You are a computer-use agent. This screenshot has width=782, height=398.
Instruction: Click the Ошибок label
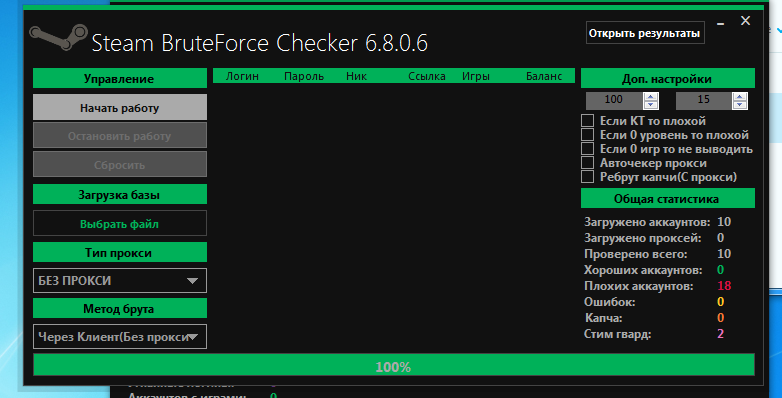(609, 302)
